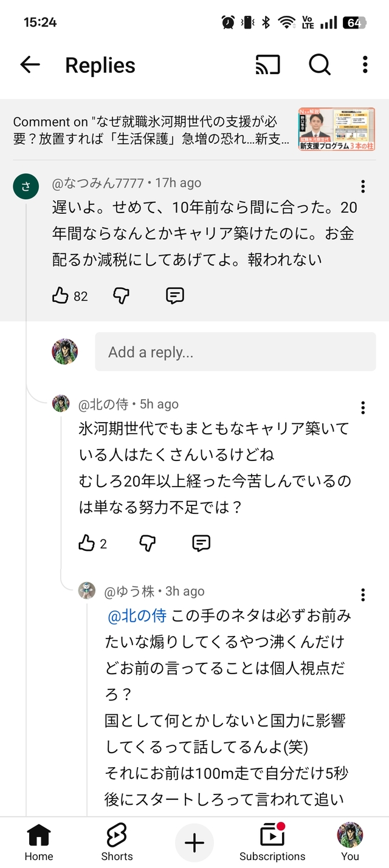Type in the Add a reply field
This screenshot has width=389, height=868.
pos(235,352)
